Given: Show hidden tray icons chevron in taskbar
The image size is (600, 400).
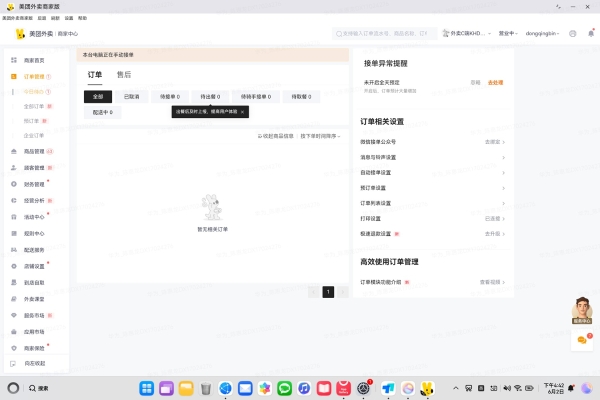Looking at the screenshot, I should coord(455,388).
